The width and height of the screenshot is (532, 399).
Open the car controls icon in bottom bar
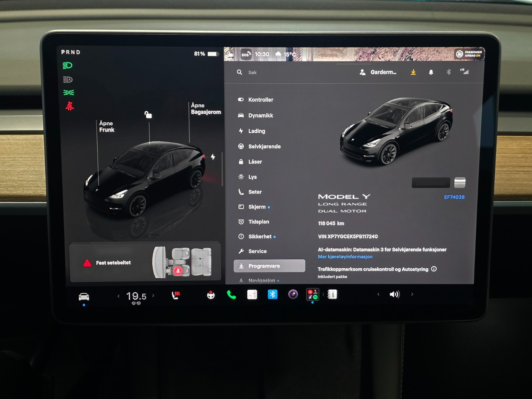(84, 296)
